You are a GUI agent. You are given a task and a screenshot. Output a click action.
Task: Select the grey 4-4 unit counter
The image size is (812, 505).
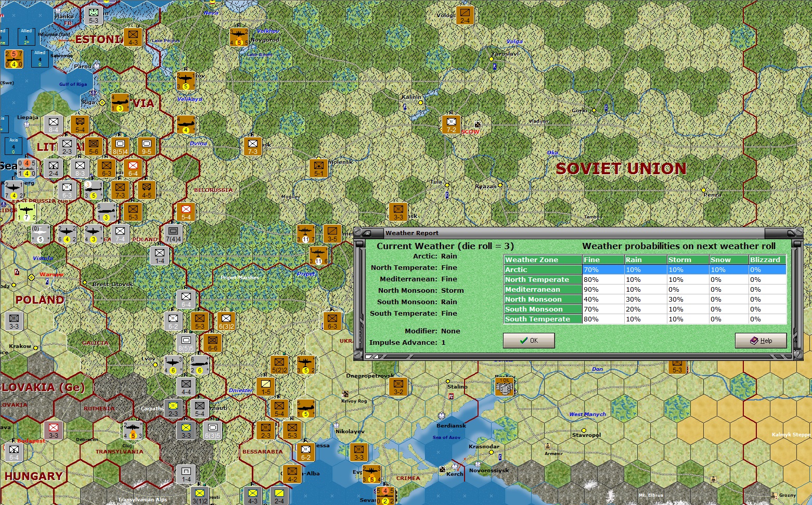186,386
